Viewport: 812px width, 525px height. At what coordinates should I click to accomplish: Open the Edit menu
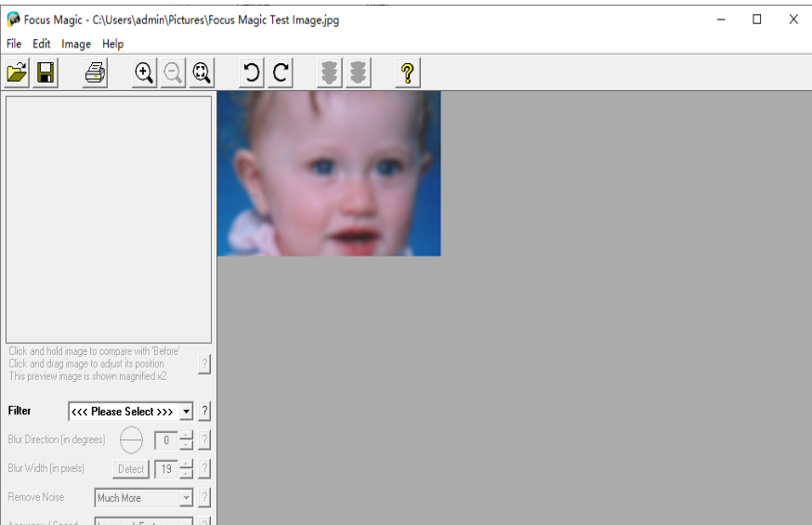42,44
